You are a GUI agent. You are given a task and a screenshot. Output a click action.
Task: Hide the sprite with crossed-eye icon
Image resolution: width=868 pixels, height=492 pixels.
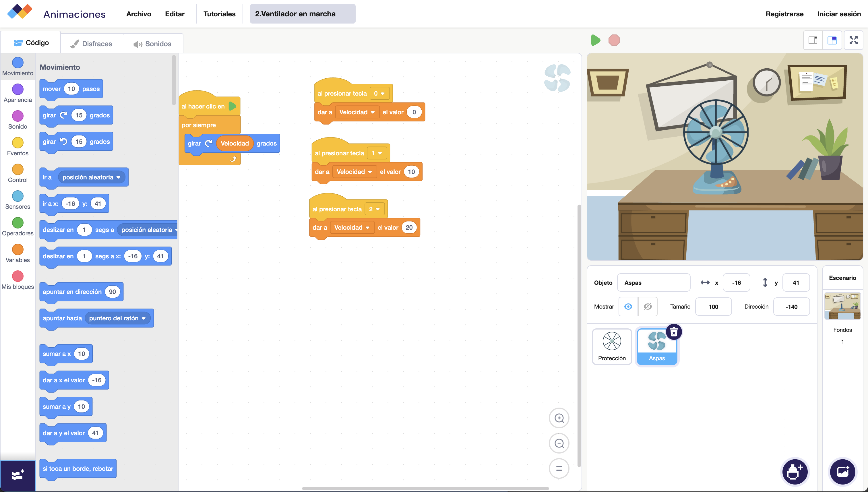coord(647,307)
